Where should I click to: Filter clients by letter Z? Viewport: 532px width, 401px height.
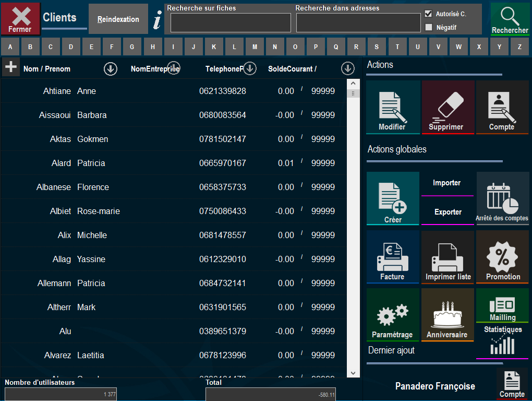point(519,46)
